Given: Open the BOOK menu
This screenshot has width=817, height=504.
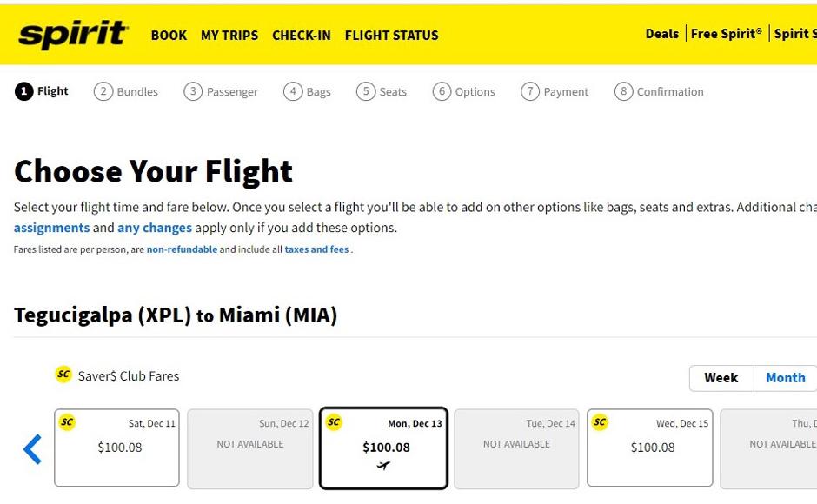Looking at the screenshot, I should tap(169, 36).
